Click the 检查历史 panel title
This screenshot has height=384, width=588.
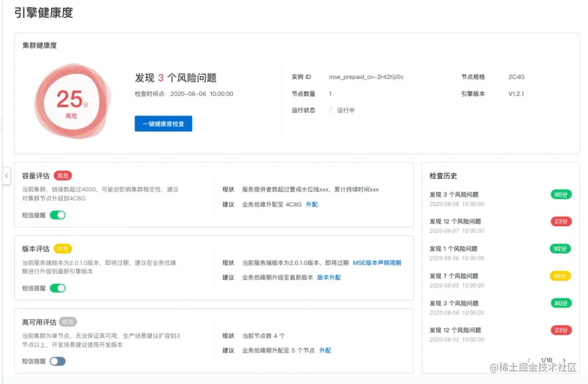(443, 176)
